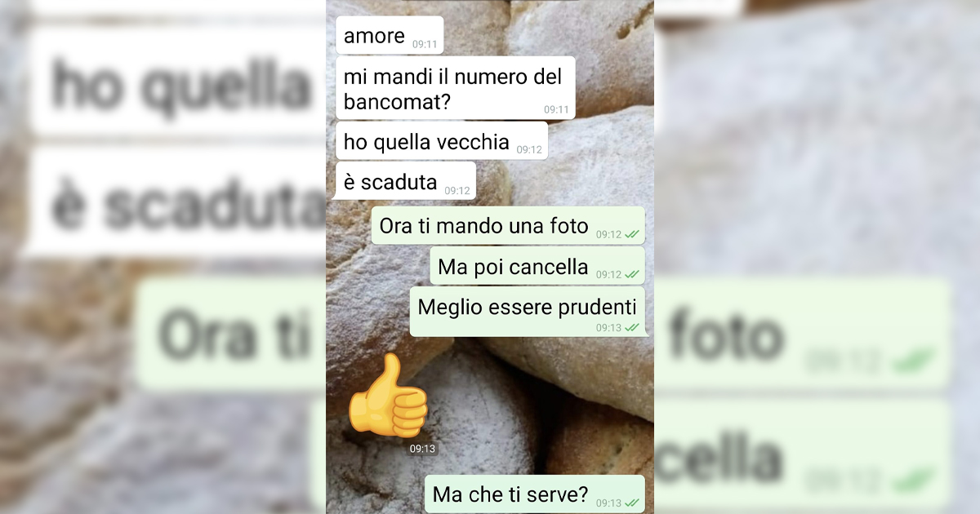
Task: Tap the thumbs up emoji sticker
Action: [x=387, y=397]
